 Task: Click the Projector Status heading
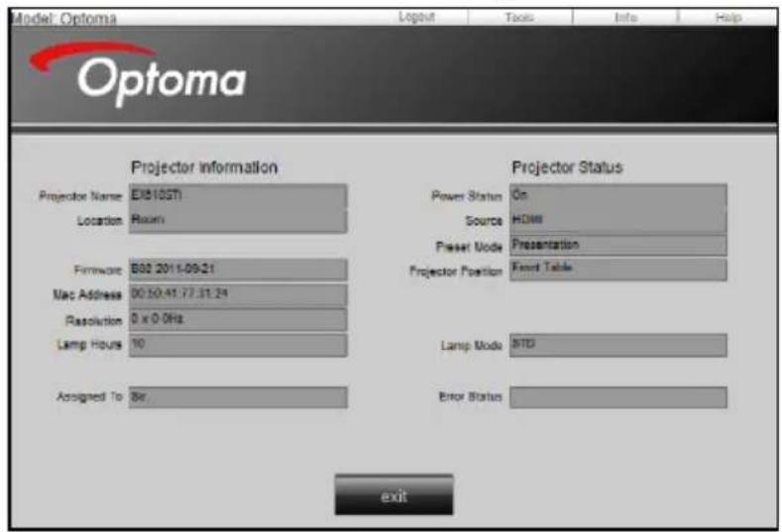tap(567, 167)
